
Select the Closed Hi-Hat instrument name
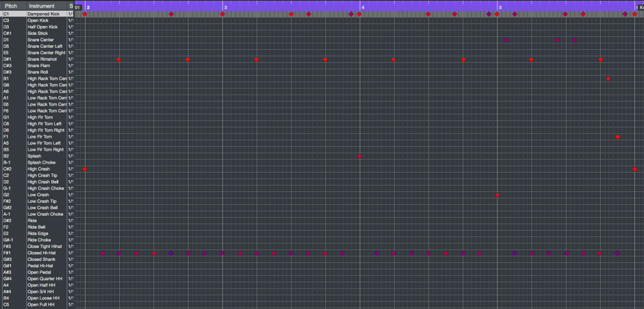click(42, 253)
